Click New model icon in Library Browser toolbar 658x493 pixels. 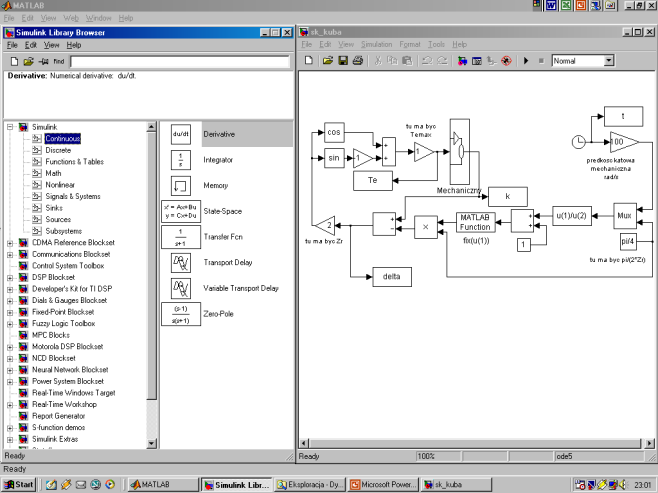(14, 62)
